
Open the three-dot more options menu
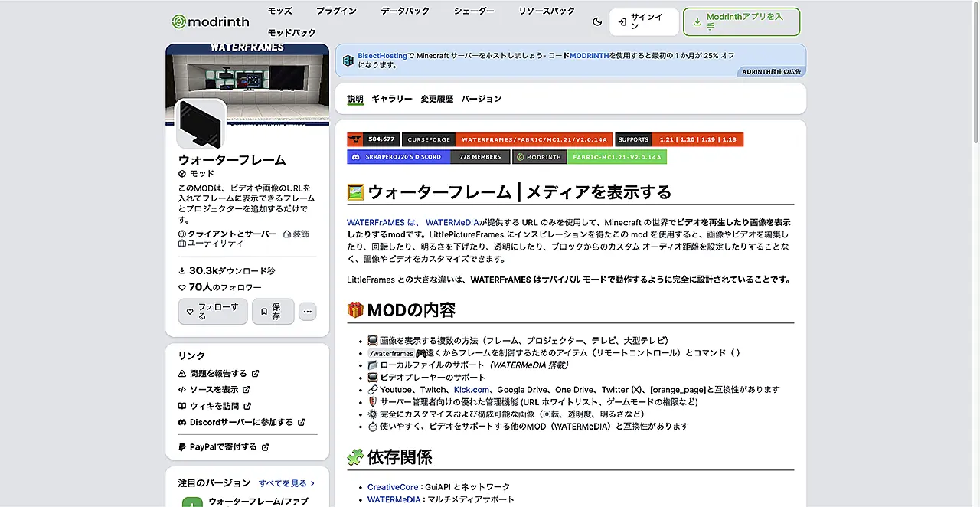(307, 312)
